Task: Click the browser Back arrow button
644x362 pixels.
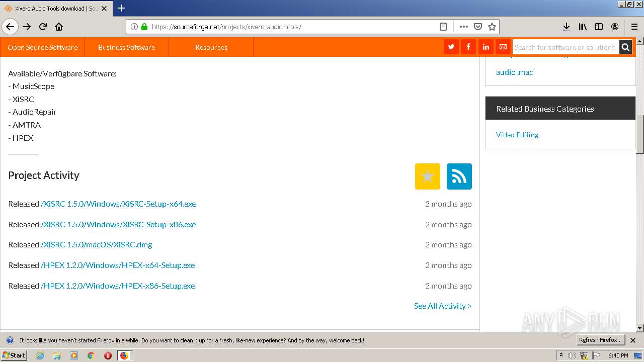Action: tap(10, 27)
